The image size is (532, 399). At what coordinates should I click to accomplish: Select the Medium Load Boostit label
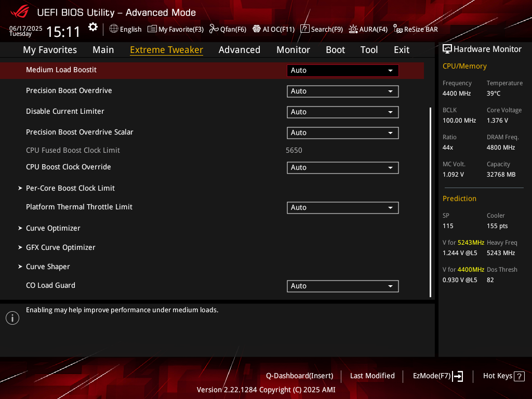pyautogui.click(x=61, y=70)
